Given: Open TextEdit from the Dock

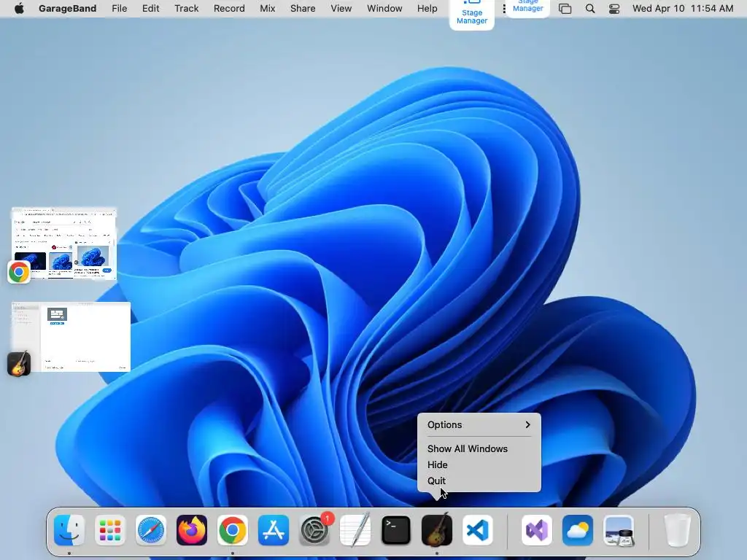Looking at the screenshot, I should 355,530.
